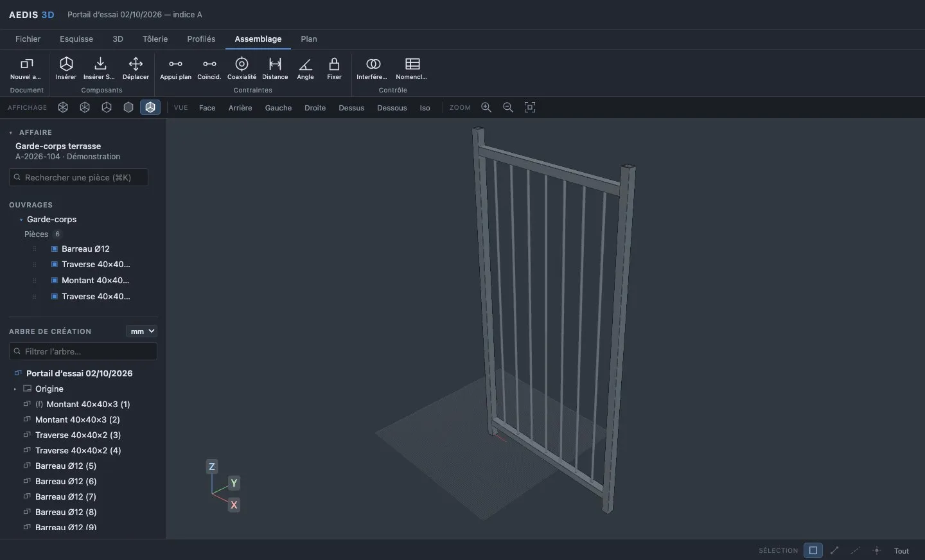The width and height of the screenshot is (925, 560).
Task: Apply the Appui plan constraint
Action: [x=175, y=68]
